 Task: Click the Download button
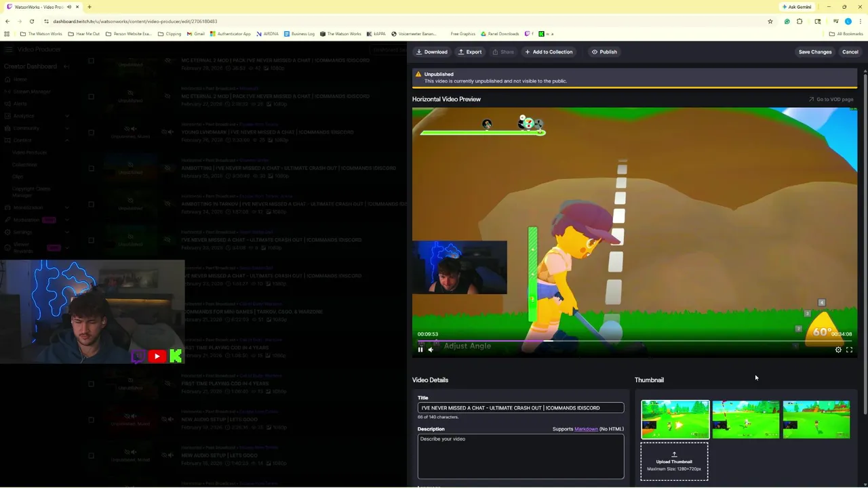point(431,52)
